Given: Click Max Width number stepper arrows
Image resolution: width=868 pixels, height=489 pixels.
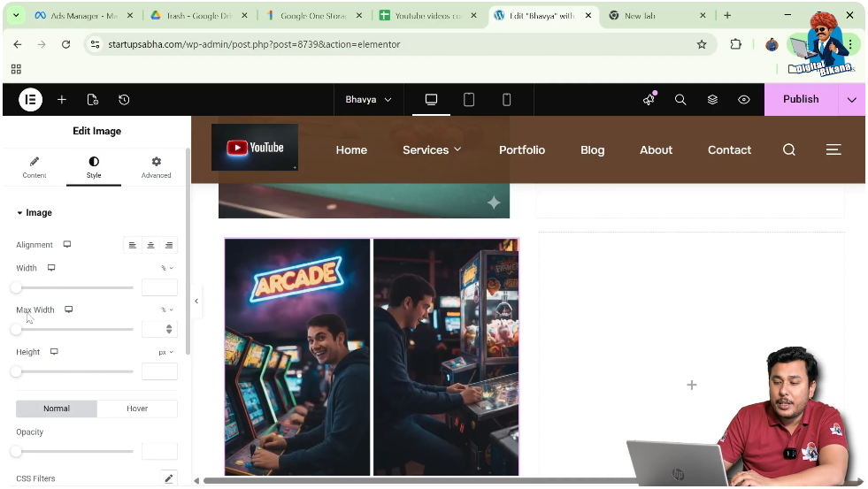Looking at the screenshot, I should (169, 329).
